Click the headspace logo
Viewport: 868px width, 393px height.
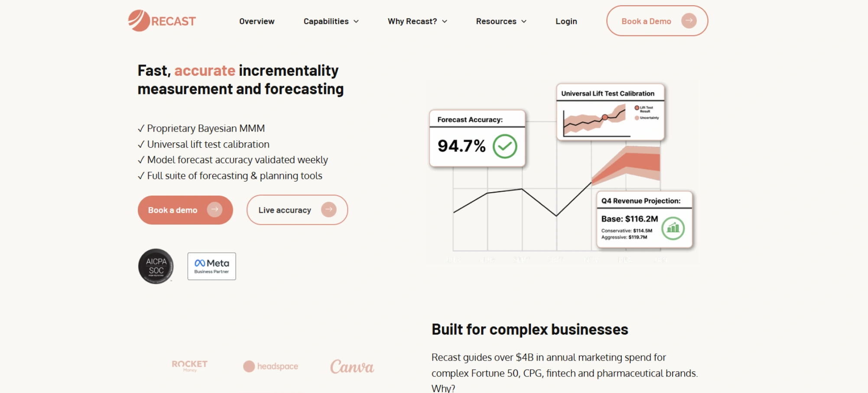[x=271, y=367]
